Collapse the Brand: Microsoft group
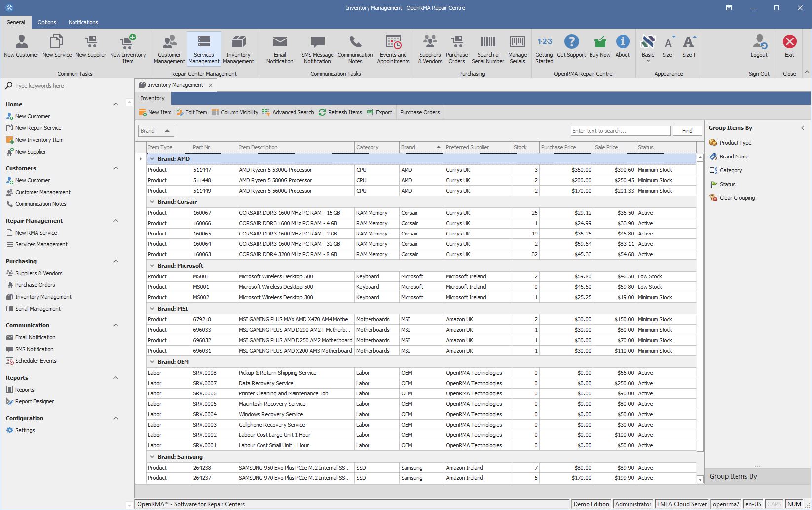Image resolution: width=812 pixels, height=510 pixels. click(152, 266)
